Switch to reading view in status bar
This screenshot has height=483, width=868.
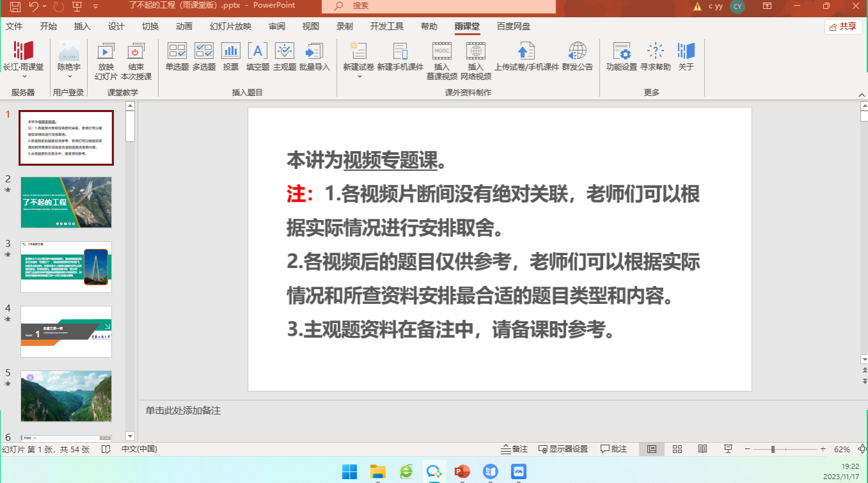(702, 449)
